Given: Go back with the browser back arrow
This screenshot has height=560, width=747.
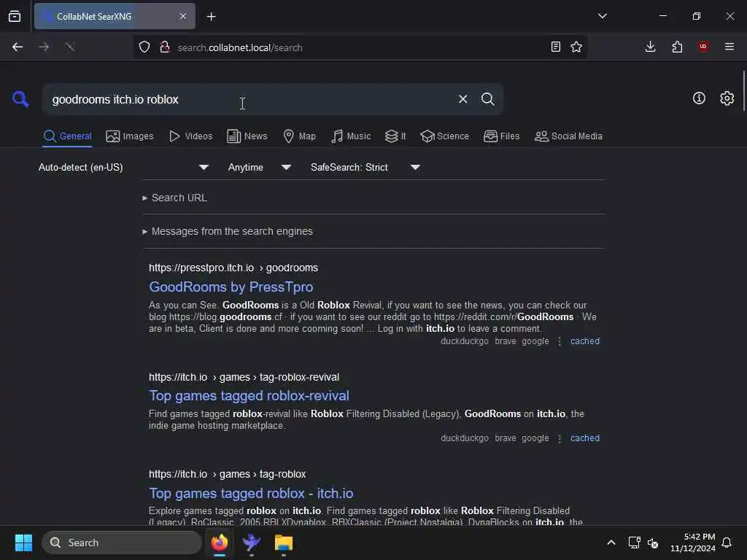Looking at the screenshot, I should [x=18, y=47].
